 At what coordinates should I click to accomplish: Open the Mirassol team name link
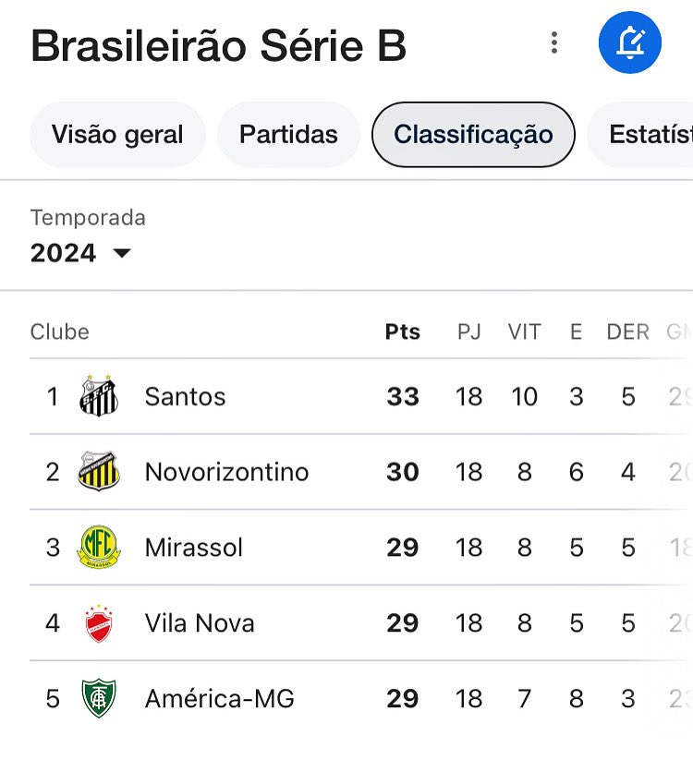click(194, 548)
